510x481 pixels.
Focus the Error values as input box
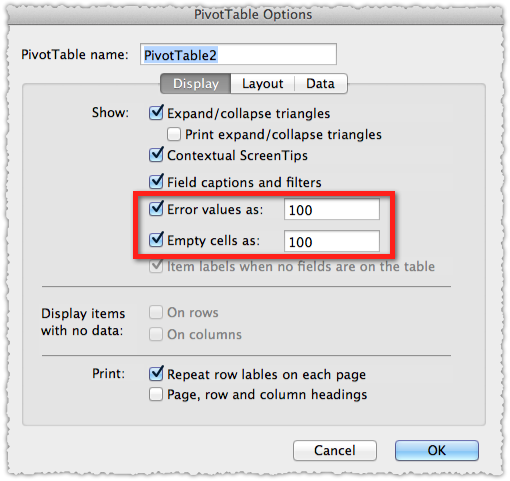coord(332,209)
